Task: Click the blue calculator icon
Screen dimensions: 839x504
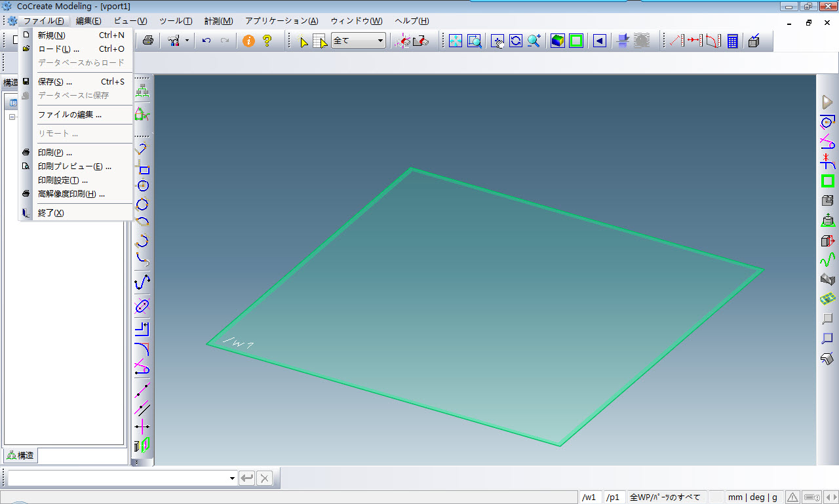Action: click(733, 41)
